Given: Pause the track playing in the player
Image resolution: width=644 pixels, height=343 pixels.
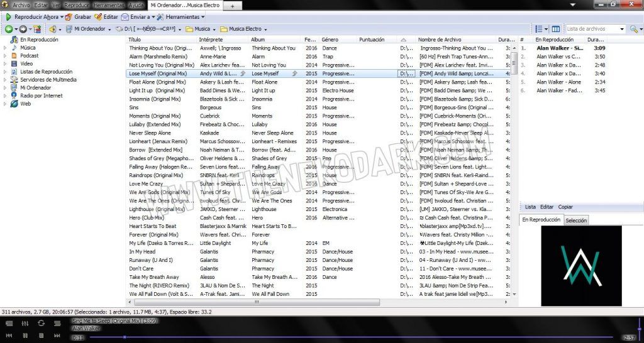Looking at the screenshot, I should click(25, 336).
